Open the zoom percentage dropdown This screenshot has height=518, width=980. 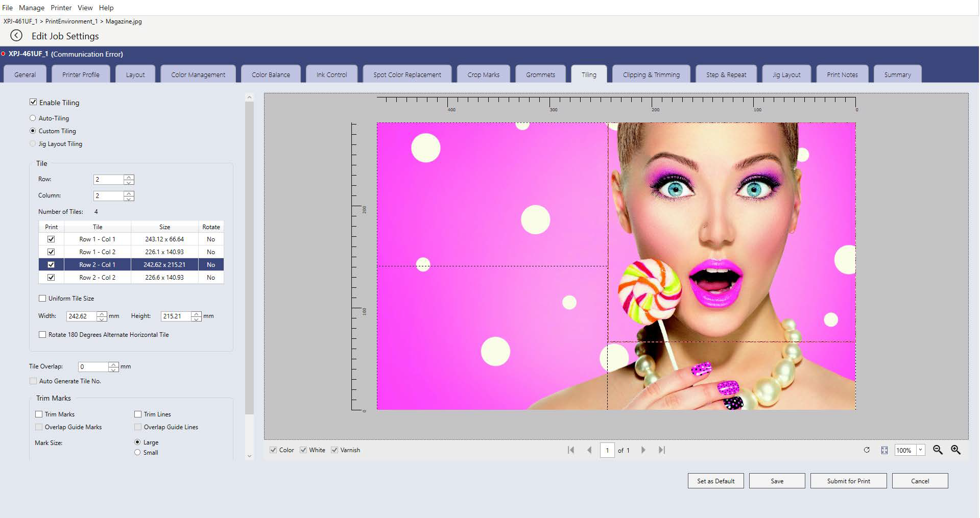point(921,450)
